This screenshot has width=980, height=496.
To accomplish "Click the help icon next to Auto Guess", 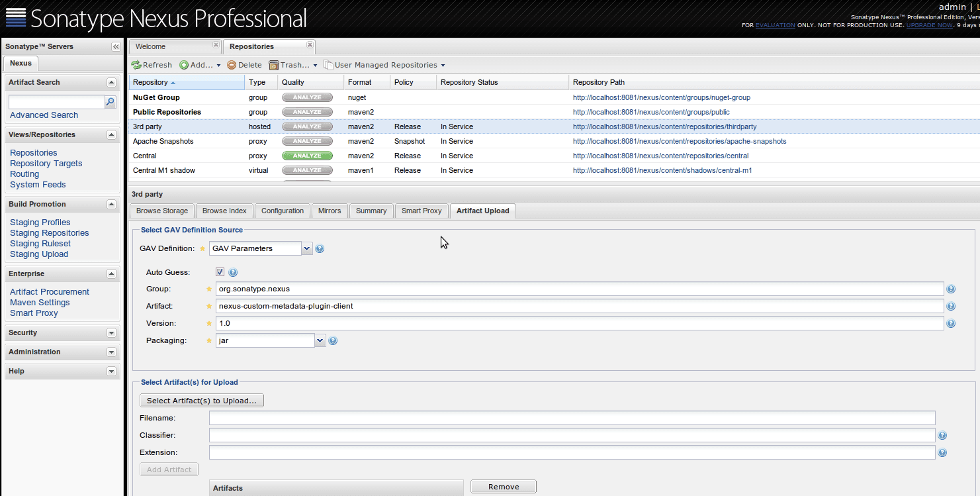I will pyautogui.click(x=233, y=272).
